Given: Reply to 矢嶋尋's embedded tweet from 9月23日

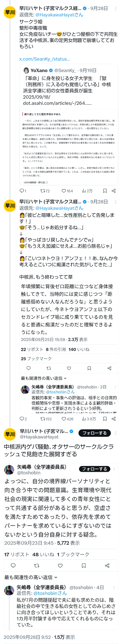Looking at the screenshot, I should (x=13, y=565).
